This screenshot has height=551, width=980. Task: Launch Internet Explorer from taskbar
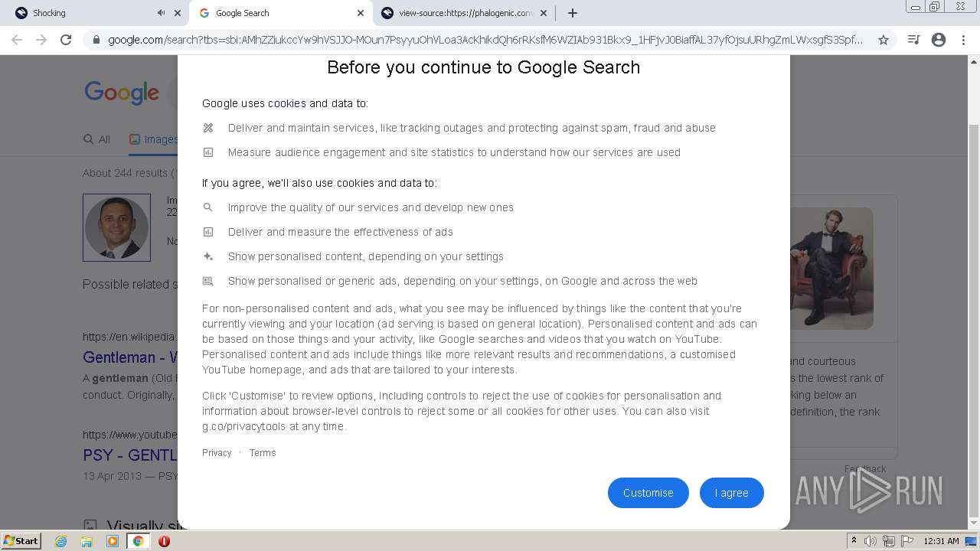pos(60,541)
